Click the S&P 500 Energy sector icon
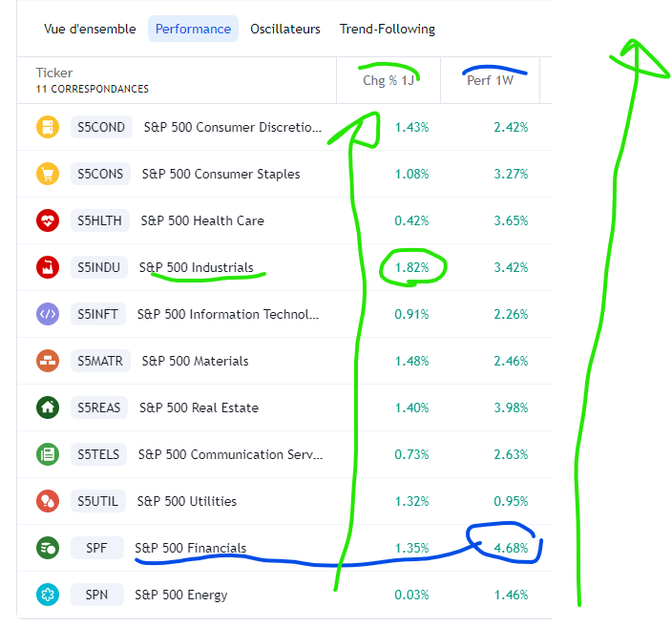The image size is (672, 627). tap(48, 595)
